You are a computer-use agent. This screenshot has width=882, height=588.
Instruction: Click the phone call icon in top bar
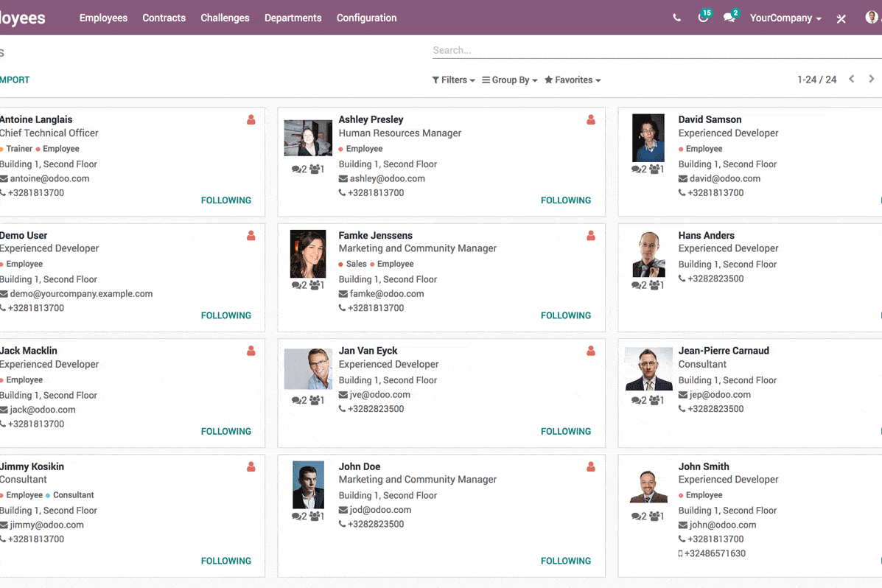[676, 18]
